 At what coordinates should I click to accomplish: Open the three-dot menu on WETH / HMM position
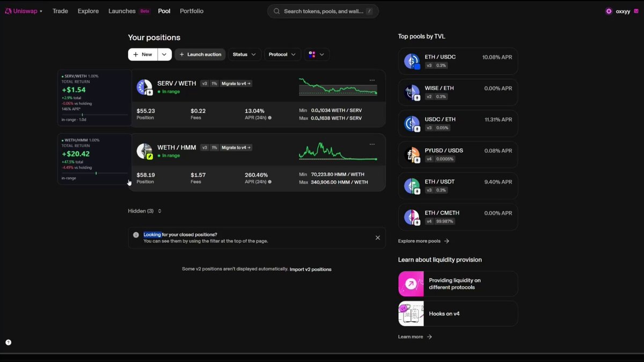(x=372, y=144)
